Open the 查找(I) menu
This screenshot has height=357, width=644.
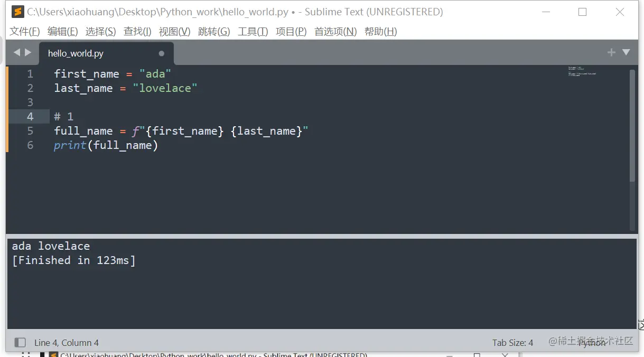pyautogui.click(x=137, y=32)
